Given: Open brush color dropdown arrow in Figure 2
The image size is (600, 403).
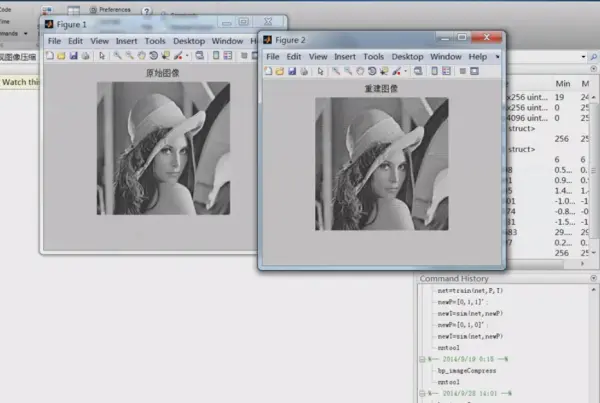Looking at the screenshot, I should tap(406, 71).
